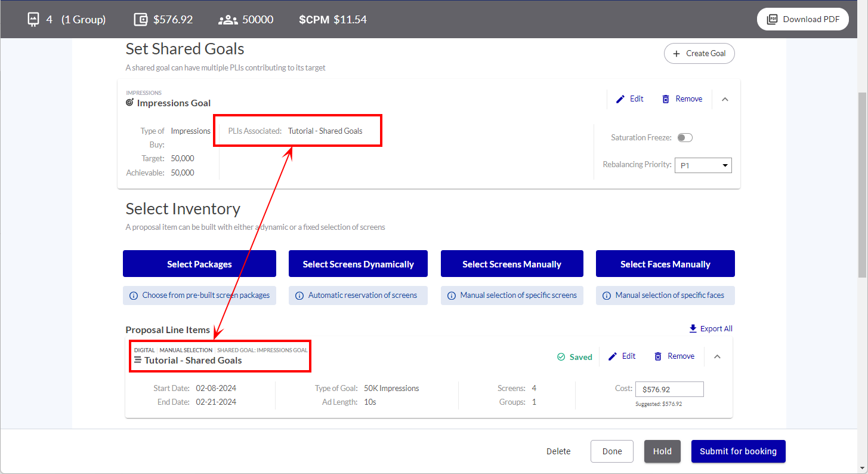Screen dimensions: 868x474
Task: Click the Export All link
Action: (711, 328)
